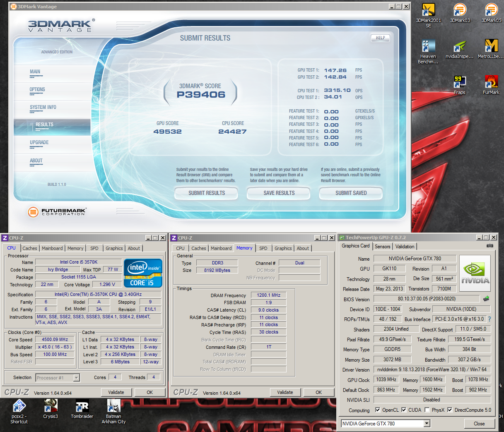Enable the PhysX checkbox in GPU-Z
The height and width of the screenshot is (432, 504).
pyautogui.click(x=427, y=410)
